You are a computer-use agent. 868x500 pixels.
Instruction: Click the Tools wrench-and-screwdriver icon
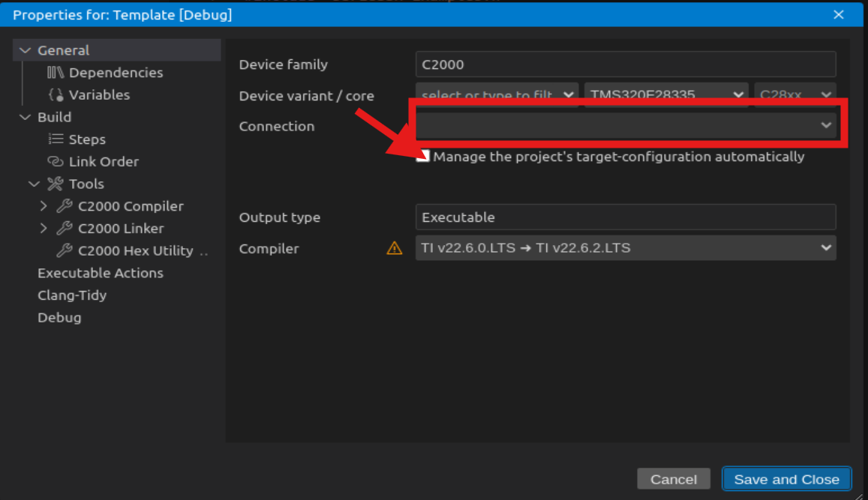[x=56, y=184]
